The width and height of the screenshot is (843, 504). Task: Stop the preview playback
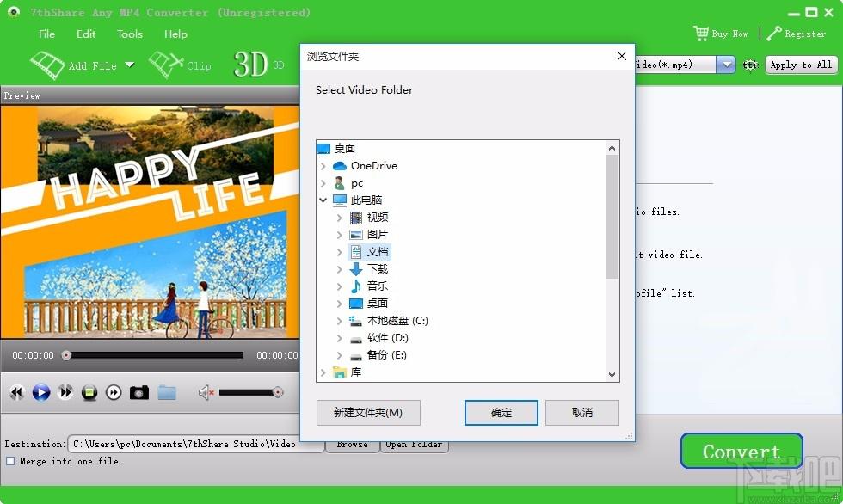click(89, 392)
